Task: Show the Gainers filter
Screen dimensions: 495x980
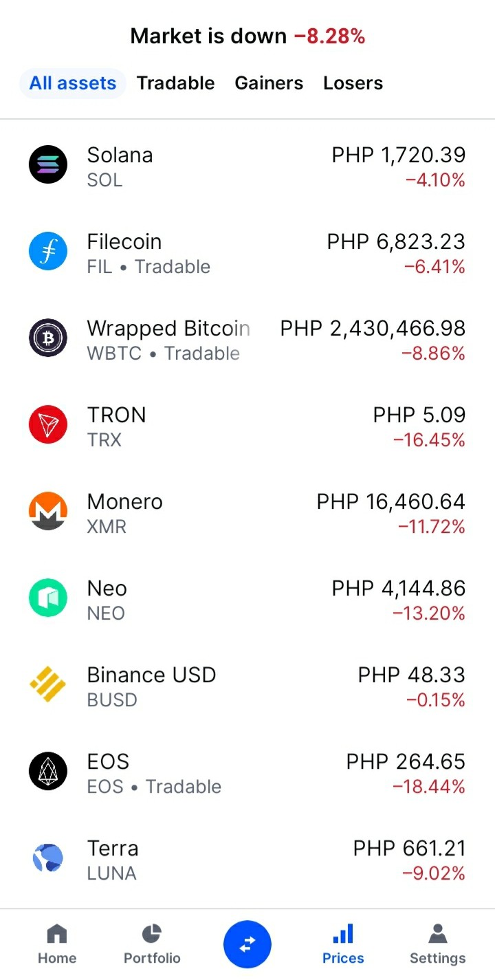Action: [269, 83]
